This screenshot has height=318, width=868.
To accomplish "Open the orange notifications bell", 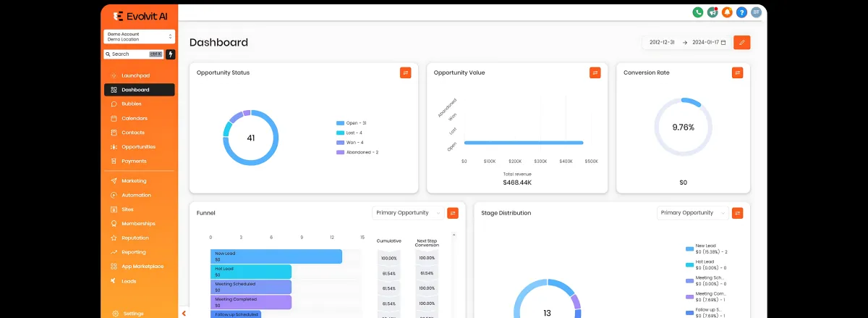I will 727,12.
